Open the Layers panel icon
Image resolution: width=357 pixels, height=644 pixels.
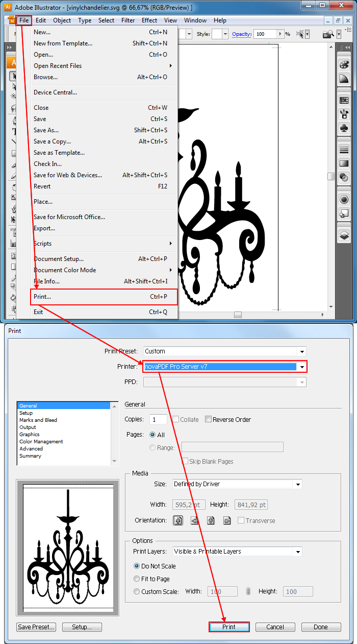click(344, 235)
